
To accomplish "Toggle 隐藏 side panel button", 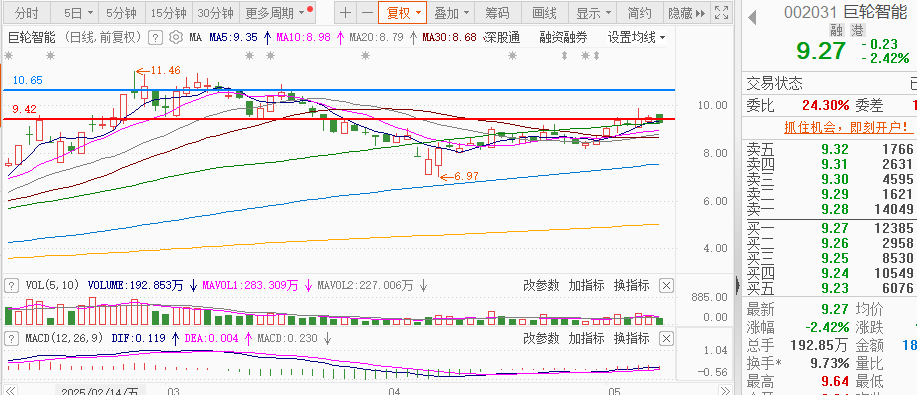I will click(x=687, y=12).
